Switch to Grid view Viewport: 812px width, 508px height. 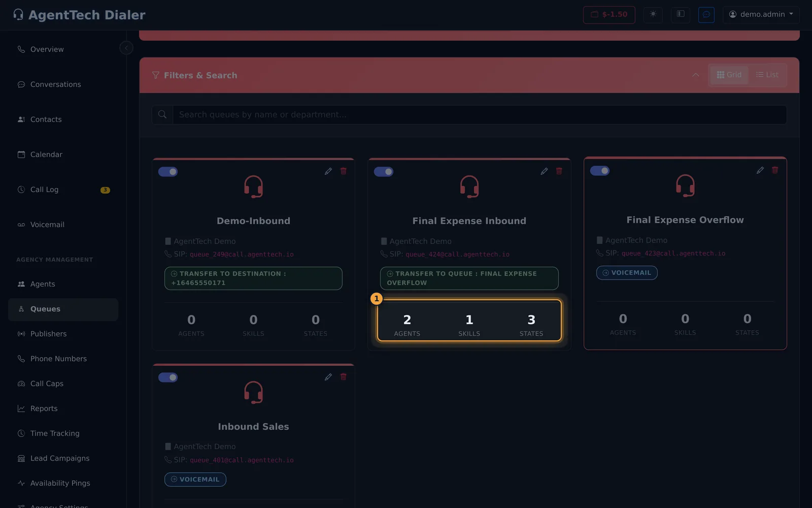point(729,75)
